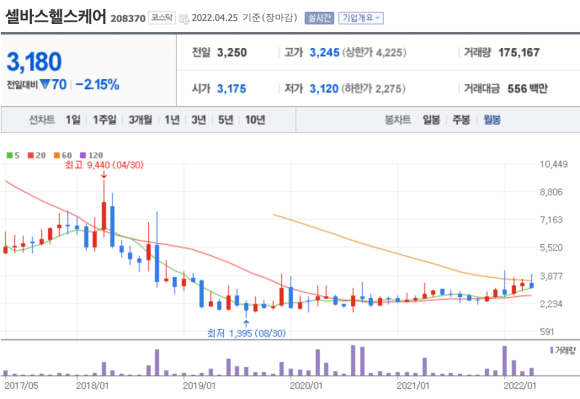Image resolution: width=580 pixels, height=399 pixels.
Task: Select the 3개월 line chart tab
Action: [x=140, y=120]
